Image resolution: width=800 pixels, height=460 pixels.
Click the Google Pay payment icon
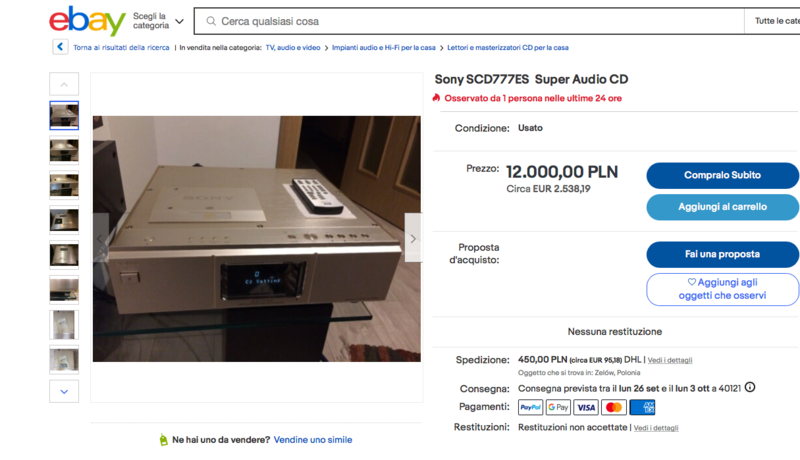tap(558, 407)
